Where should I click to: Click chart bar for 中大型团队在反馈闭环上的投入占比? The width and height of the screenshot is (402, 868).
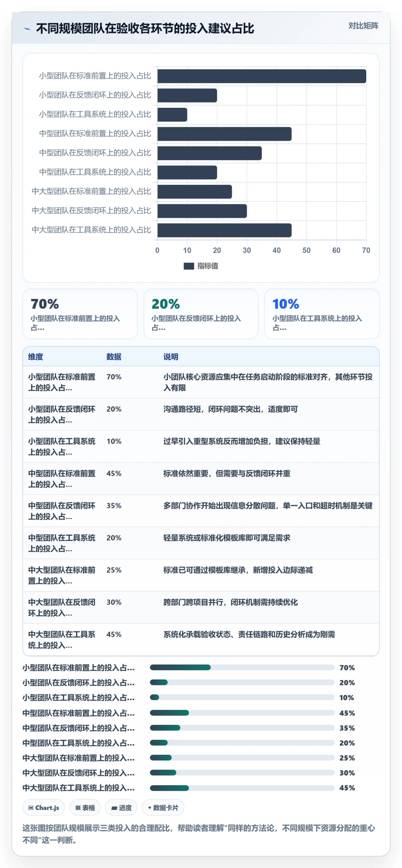tap(202, 211)
